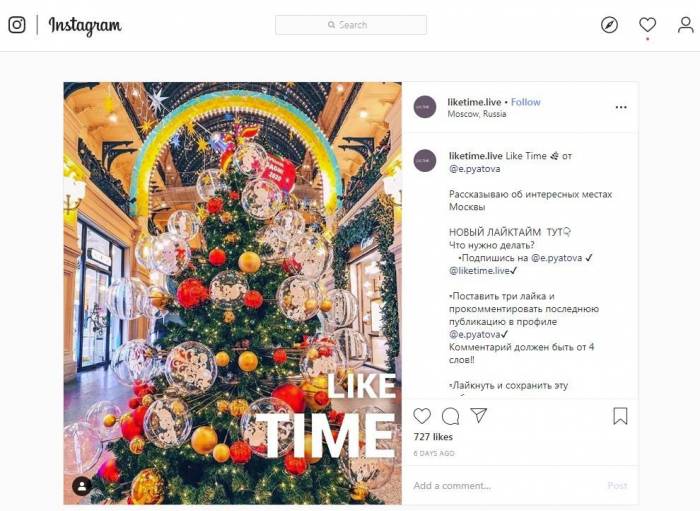Open the activity heart icon in header
Image resolution: width=700 pixels, height=511 pixels.
[x=647, y=25]
